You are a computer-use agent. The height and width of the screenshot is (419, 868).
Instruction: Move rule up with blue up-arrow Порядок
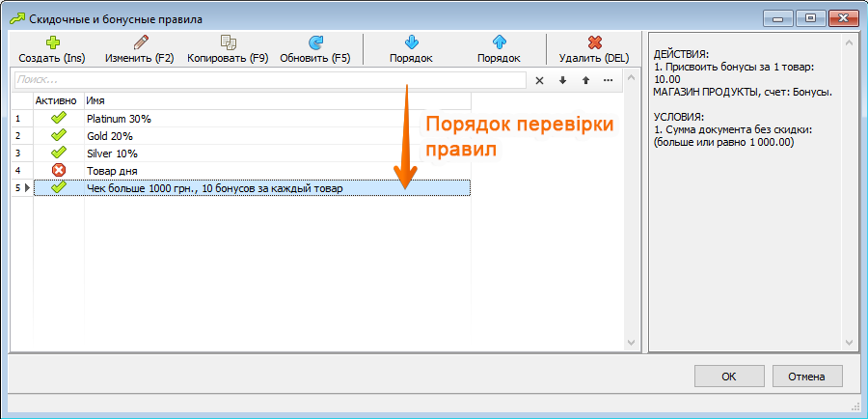point(499,50)
